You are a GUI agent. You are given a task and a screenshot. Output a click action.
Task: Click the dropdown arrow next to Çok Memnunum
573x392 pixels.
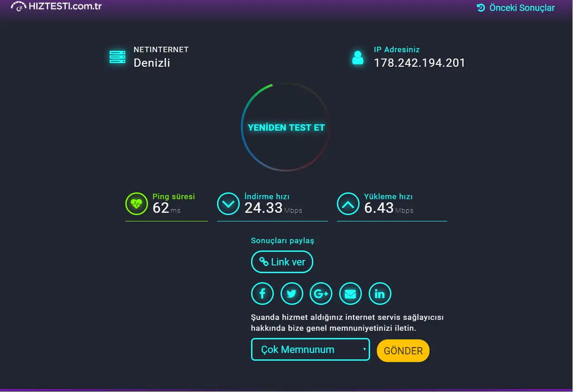coord(364,349)
